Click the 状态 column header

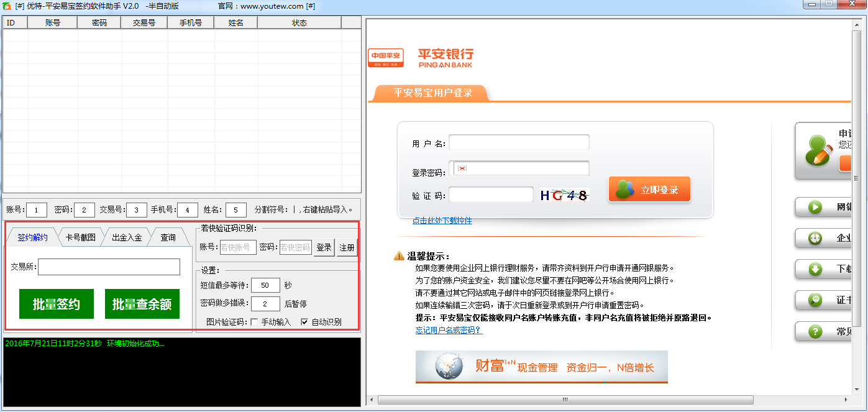point(299,22)
